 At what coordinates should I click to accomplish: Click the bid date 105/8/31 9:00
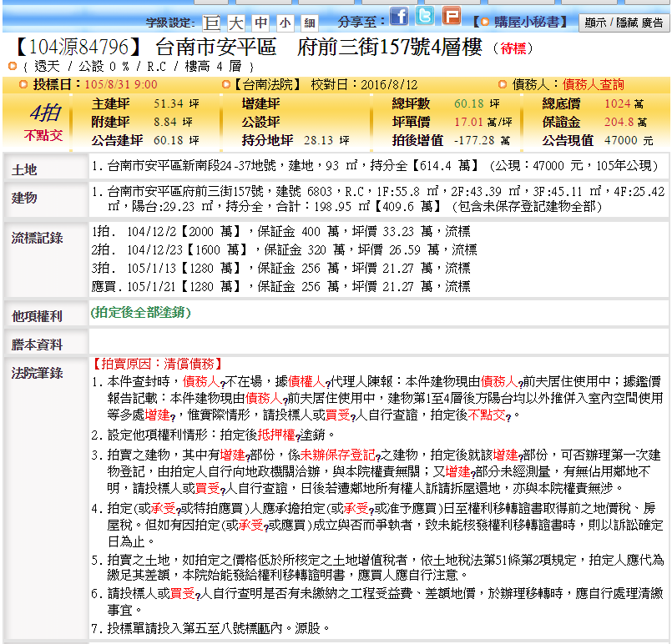pyautogui.click(x=121, y=84)
